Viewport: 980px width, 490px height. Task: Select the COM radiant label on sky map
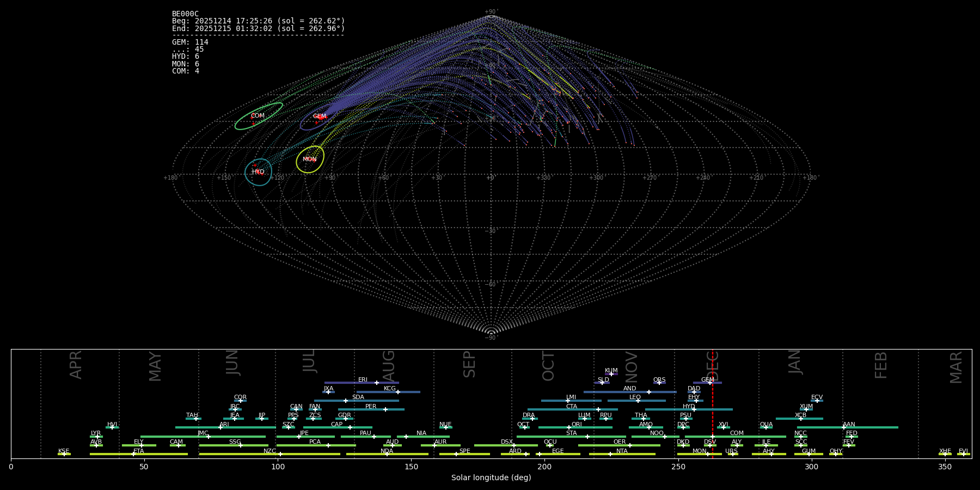click(258, 116)
